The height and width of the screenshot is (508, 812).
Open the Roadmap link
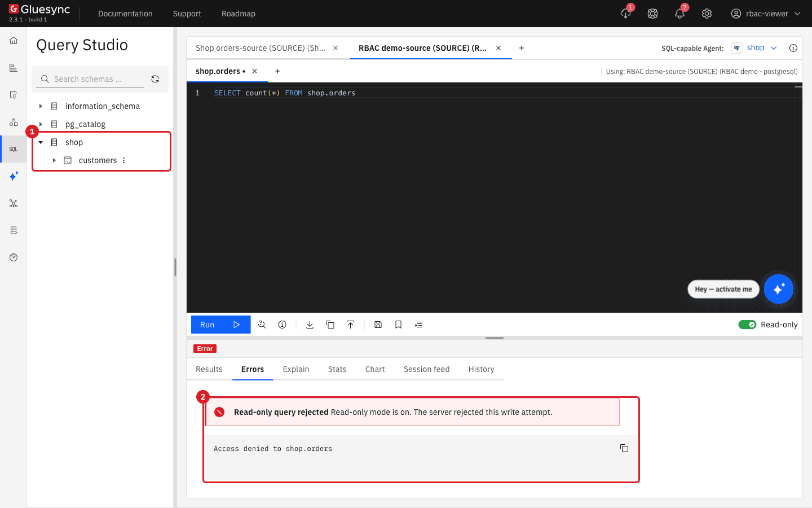[x=239, y=14]
